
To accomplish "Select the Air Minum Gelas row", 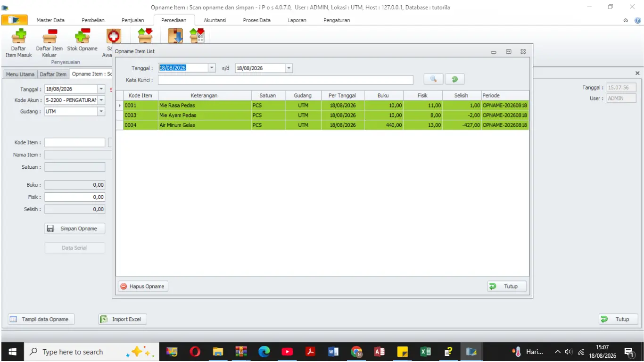I will (x=322, y=125).
